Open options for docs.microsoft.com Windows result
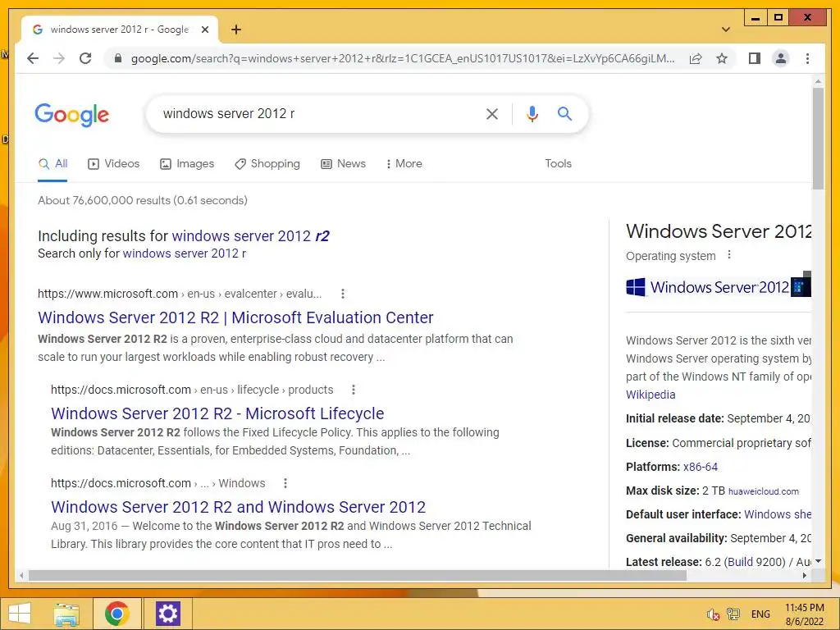Screen dimensions: 840x630 click(285, 483)
